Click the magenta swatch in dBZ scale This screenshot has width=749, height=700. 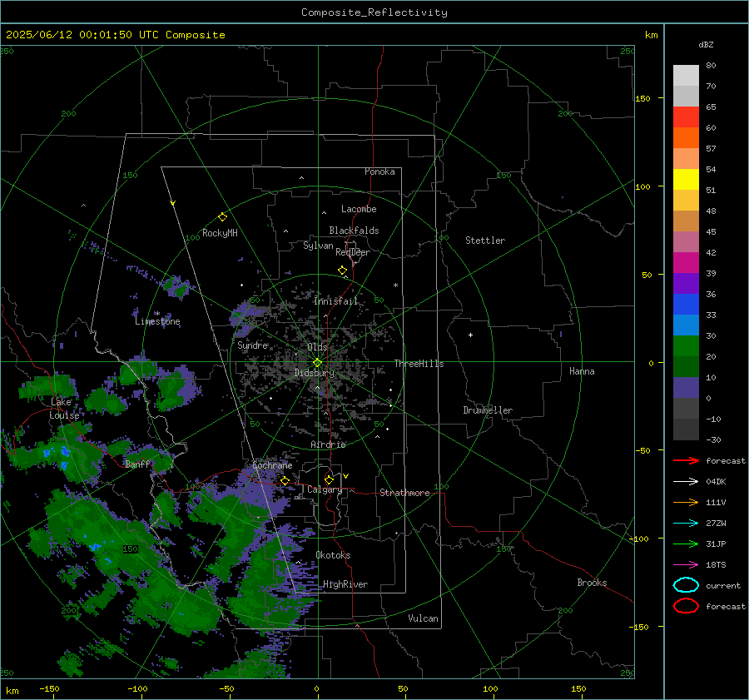pyautogui.click(x=686, y=263)
